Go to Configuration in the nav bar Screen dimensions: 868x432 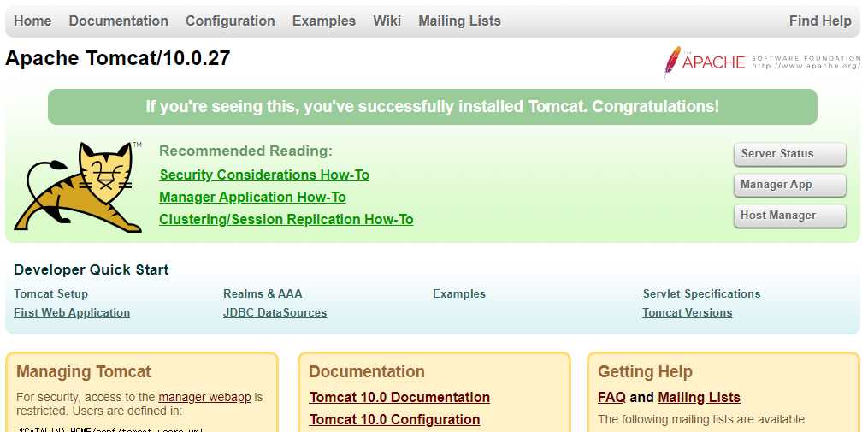tap(230, 21)
